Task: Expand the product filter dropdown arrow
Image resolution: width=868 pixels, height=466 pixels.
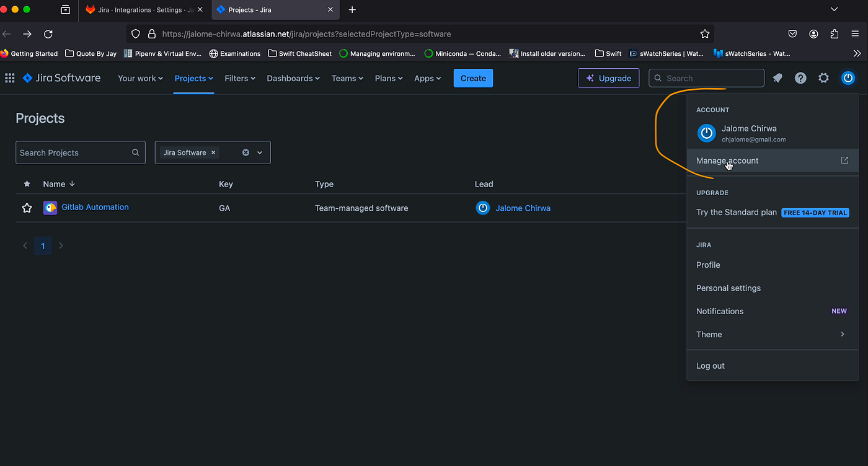Action: [260, 152]
